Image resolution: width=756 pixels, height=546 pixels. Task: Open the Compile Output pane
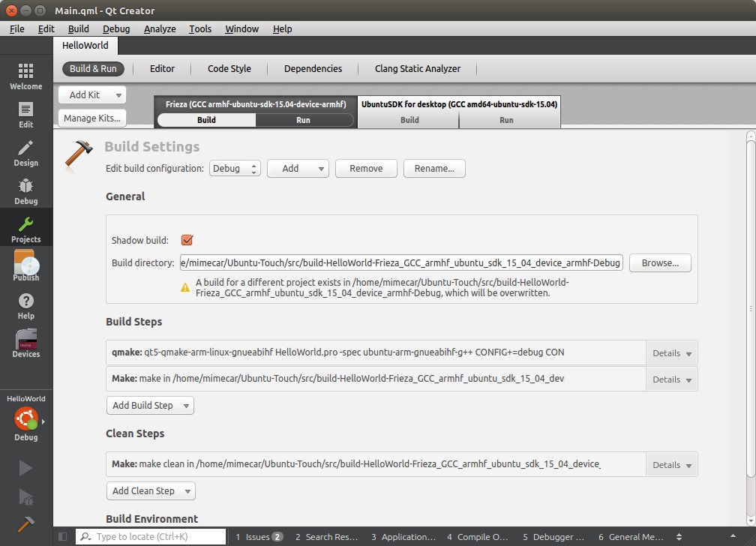pyautogui.click(x=477, y=536)
